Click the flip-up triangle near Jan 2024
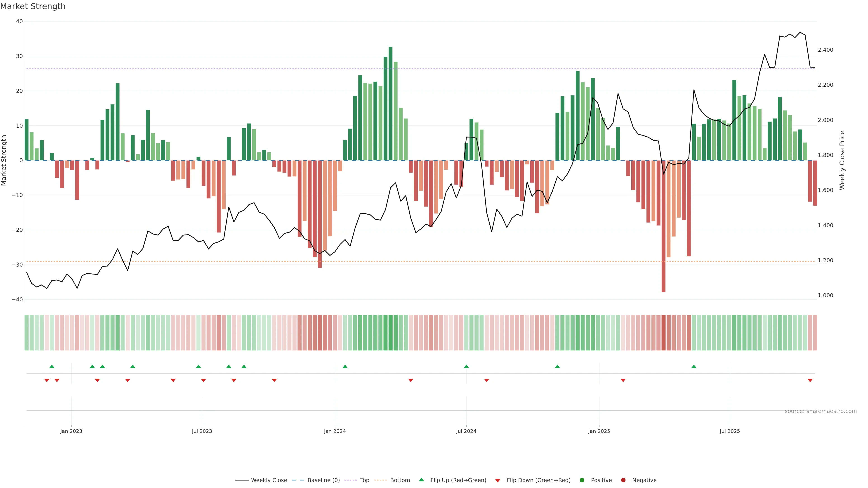 345,366
